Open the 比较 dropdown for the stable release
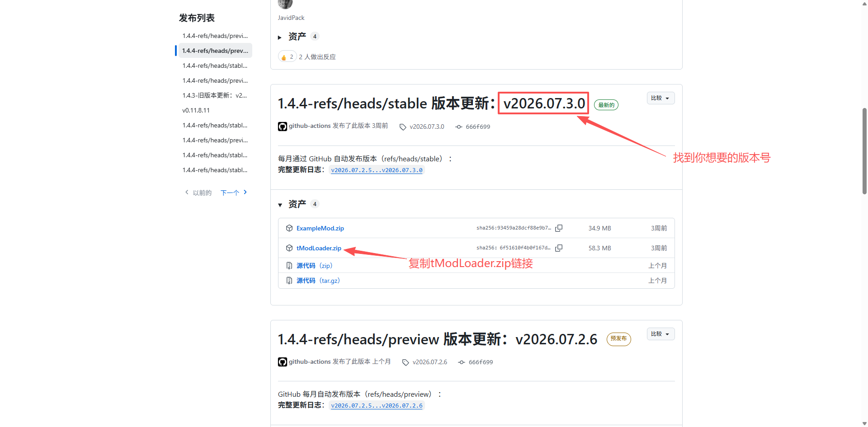This screenshot has width=868, height=427. pos(660,98)
